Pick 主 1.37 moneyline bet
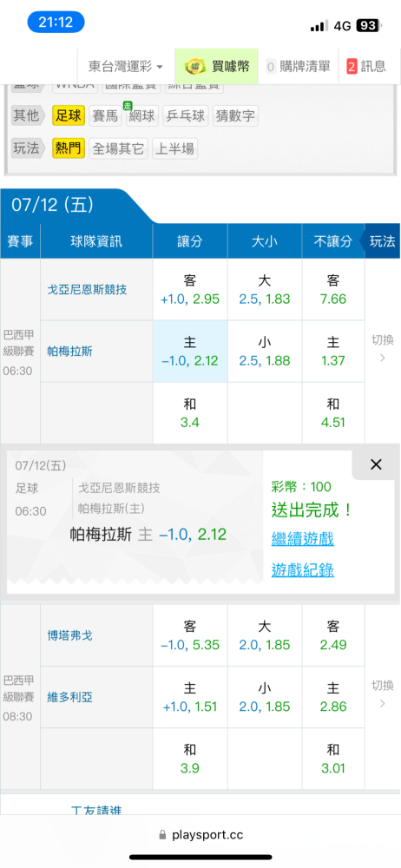The width and height of the screenshot is (401, 868). point(333,352)
